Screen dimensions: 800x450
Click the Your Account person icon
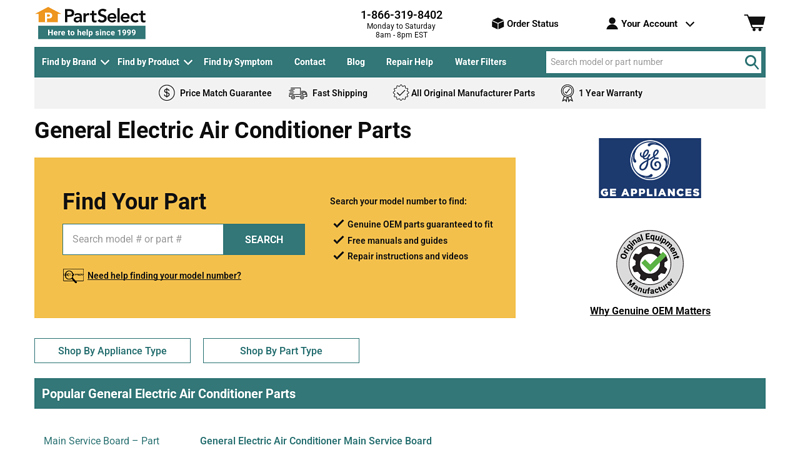tap(612, 23)
